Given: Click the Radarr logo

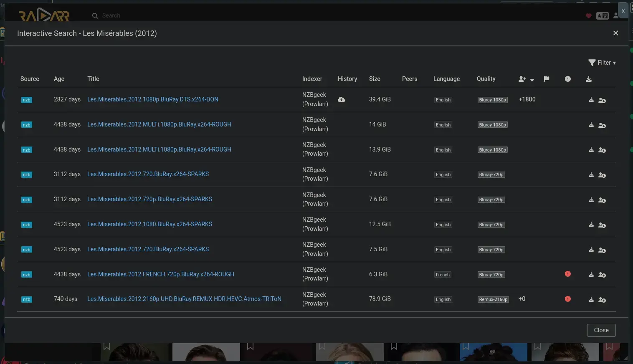Looking at the screenshot, I should pyautogui.click(x=44, y=15).
